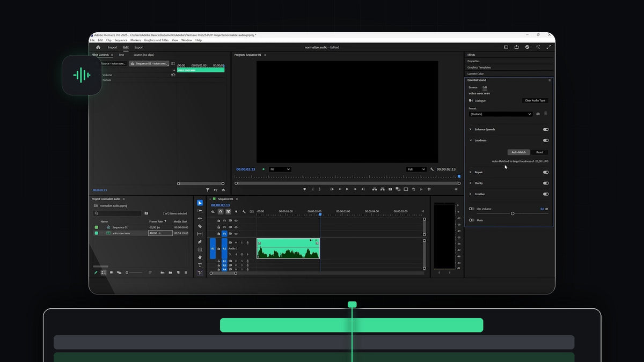Toggle full screen video icon in header
The image size is (644, 362).
pos(549,47)
